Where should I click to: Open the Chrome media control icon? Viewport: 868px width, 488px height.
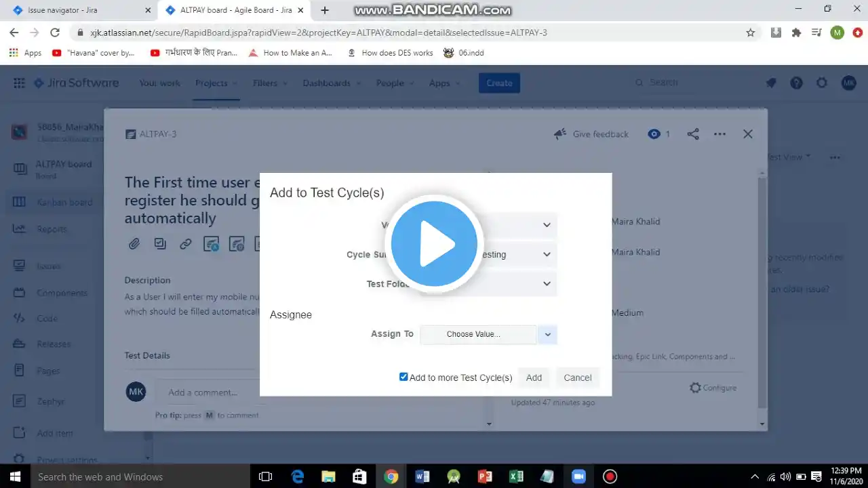pyautogui.click(x=817, y=33)
